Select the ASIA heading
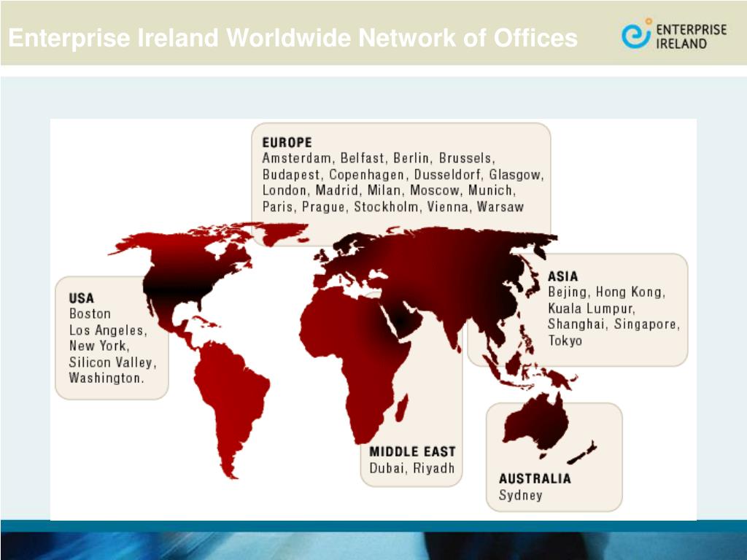Viewport: 747px width, 560px height. click(x=562, y=276)
